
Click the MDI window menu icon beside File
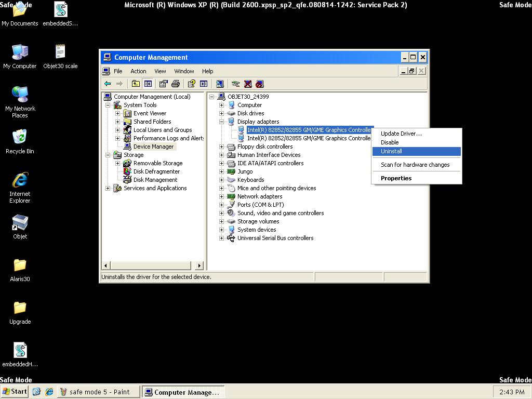(106, 71)
